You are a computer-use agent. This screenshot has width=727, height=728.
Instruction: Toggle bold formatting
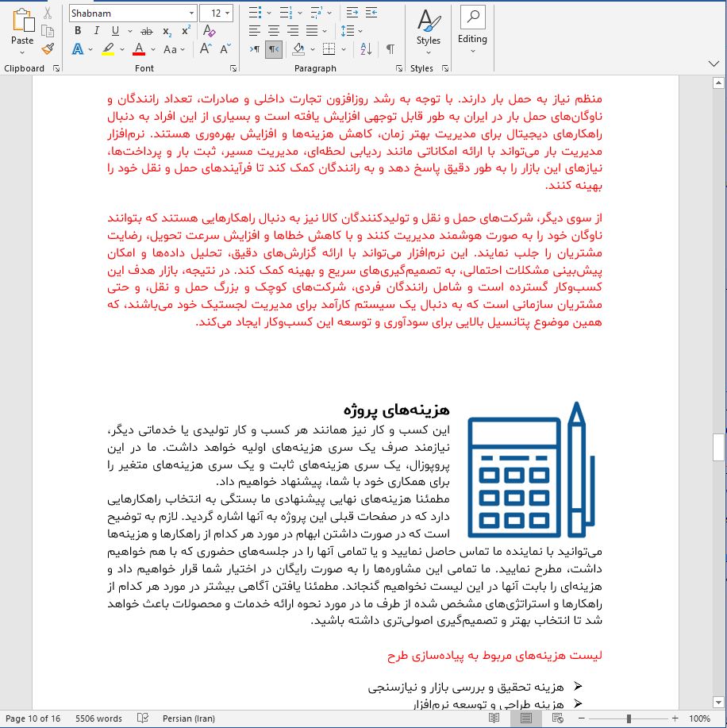(x=78, y=31)
